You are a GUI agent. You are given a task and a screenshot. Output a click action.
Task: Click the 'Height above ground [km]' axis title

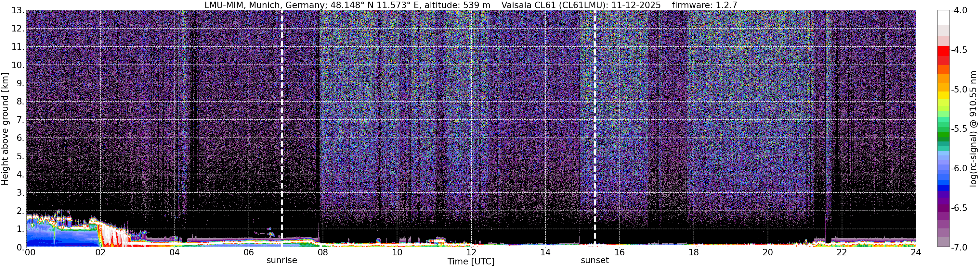(x=5, y=129)
